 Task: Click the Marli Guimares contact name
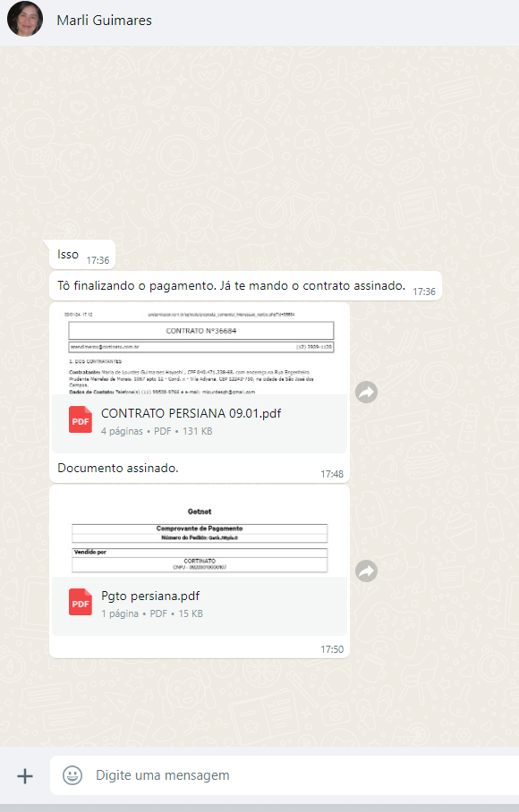104,21
